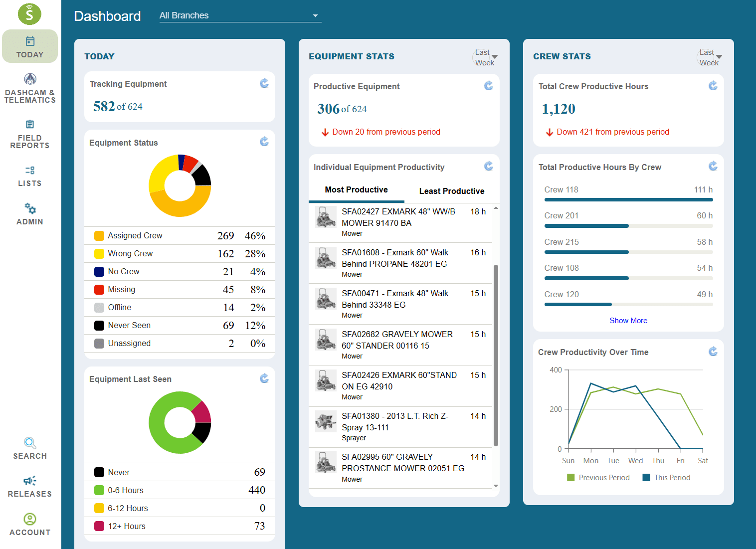Click the Show More link
Viewport: 756px width, 549px height.
pos(628,321)
